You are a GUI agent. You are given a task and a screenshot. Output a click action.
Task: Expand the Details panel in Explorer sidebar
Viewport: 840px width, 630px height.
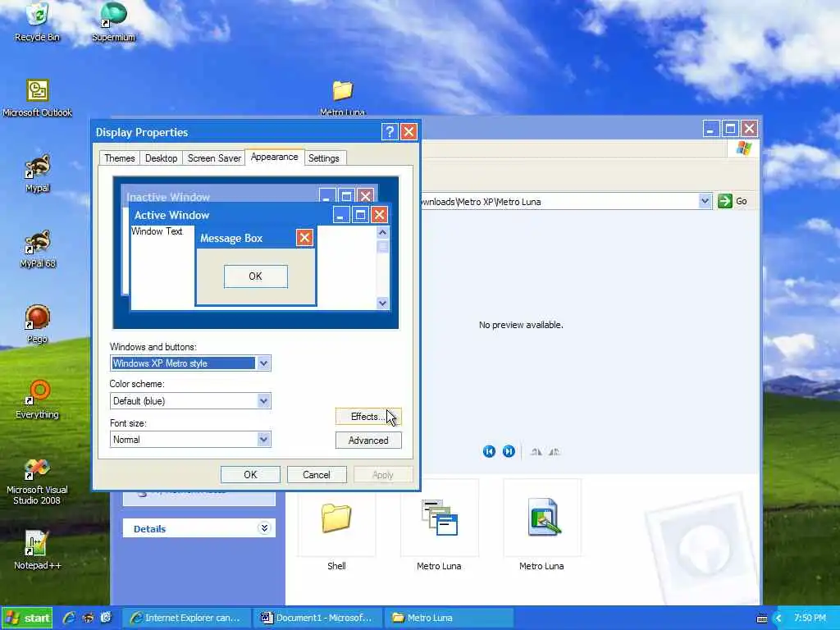pos(264,528)
